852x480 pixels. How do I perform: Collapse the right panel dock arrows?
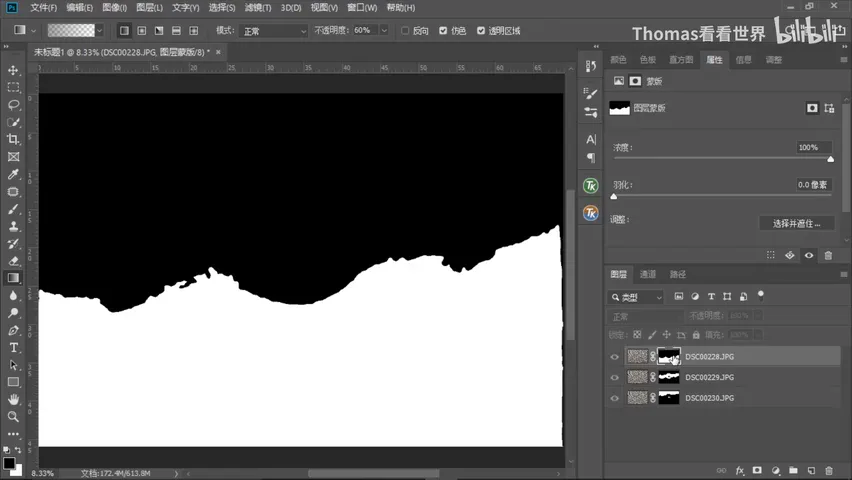click(x=844, y=47)
